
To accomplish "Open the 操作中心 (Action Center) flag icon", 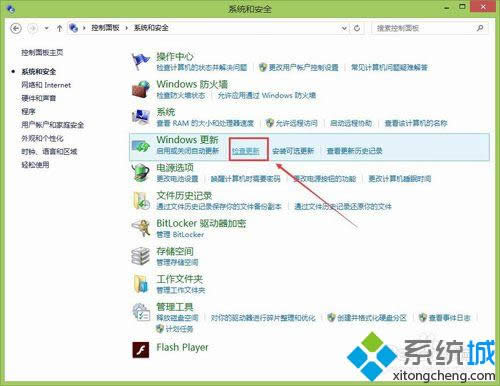I will pyautogui.click(x=140, y=61).
